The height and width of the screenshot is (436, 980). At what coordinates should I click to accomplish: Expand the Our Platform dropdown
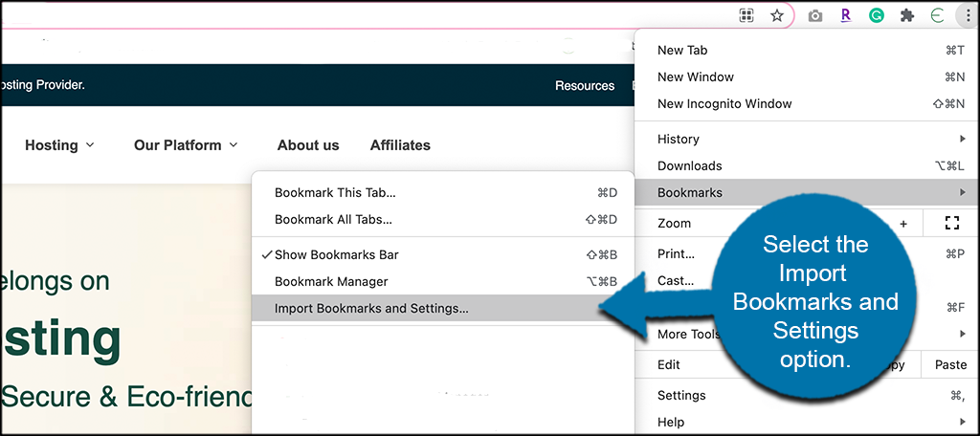187,145
